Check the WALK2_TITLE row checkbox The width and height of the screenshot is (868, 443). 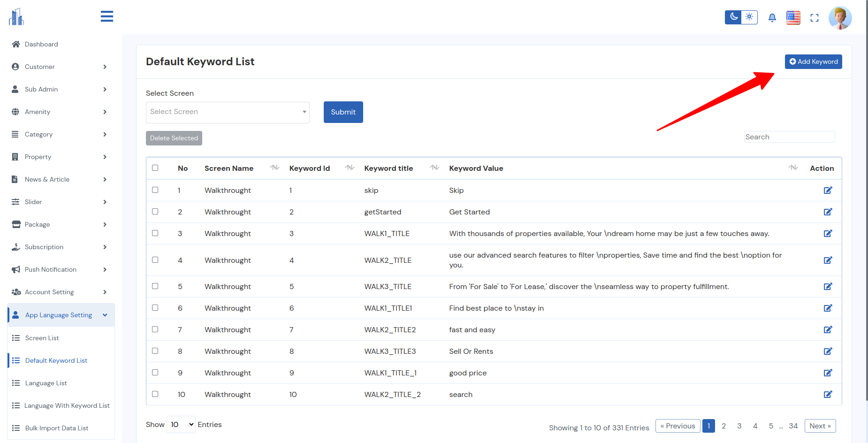click(155, 260)
